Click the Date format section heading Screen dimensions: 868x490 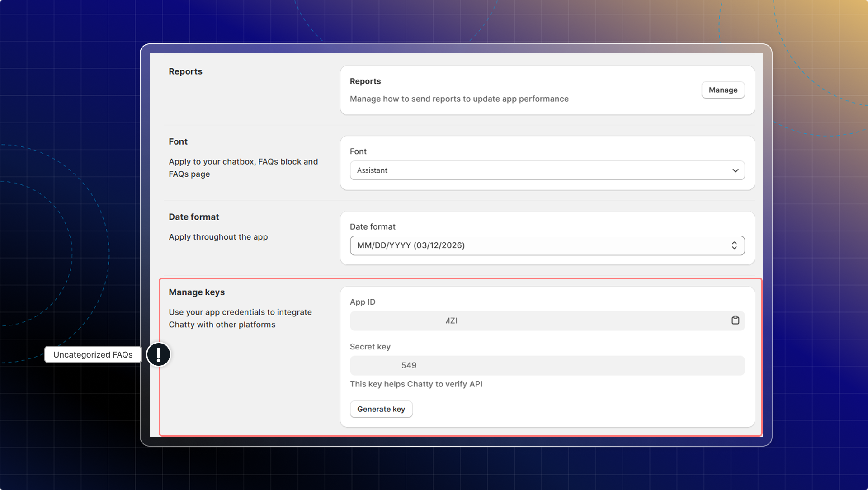(193, 217)
